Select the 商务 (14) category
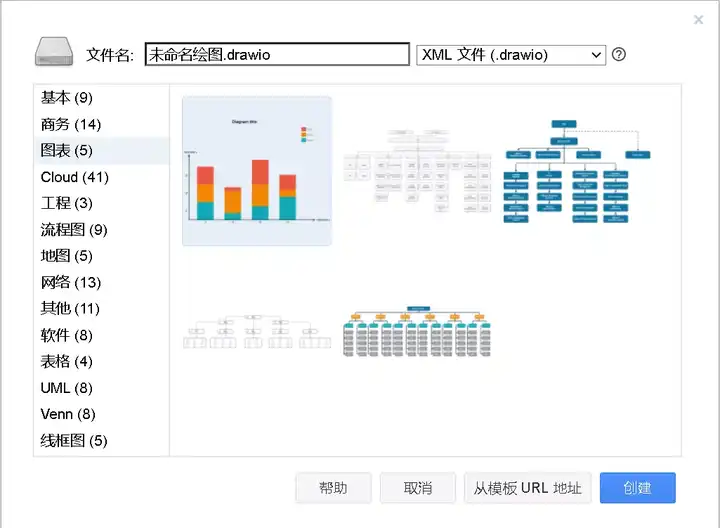Image resolution: width=720 pixels, height=528 pixels. [101, 124]
